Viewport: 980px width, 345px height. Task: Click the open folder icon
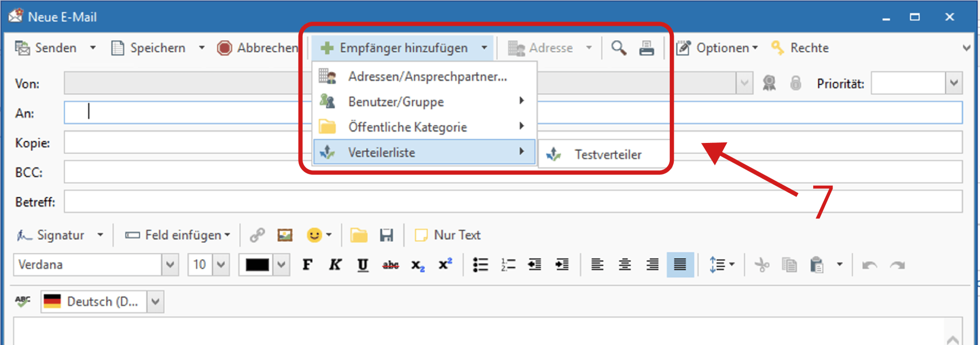pyautogui.click(x=359, y=235)
